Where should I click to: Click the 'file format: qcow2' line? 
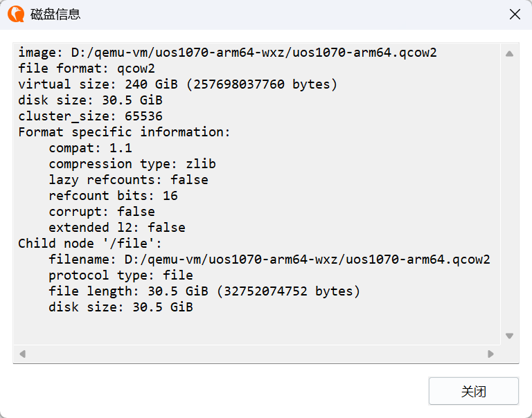87,69
